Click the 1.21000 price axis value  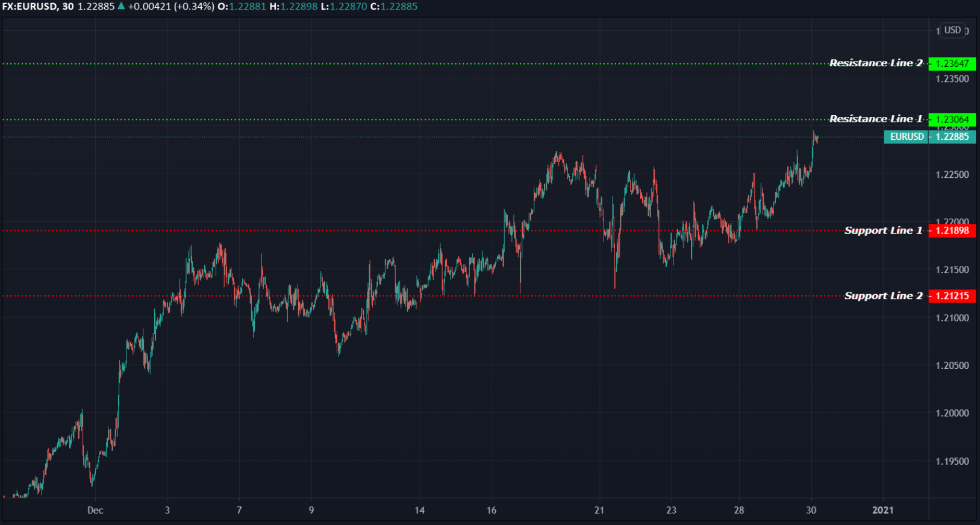(x=952, y=318)
